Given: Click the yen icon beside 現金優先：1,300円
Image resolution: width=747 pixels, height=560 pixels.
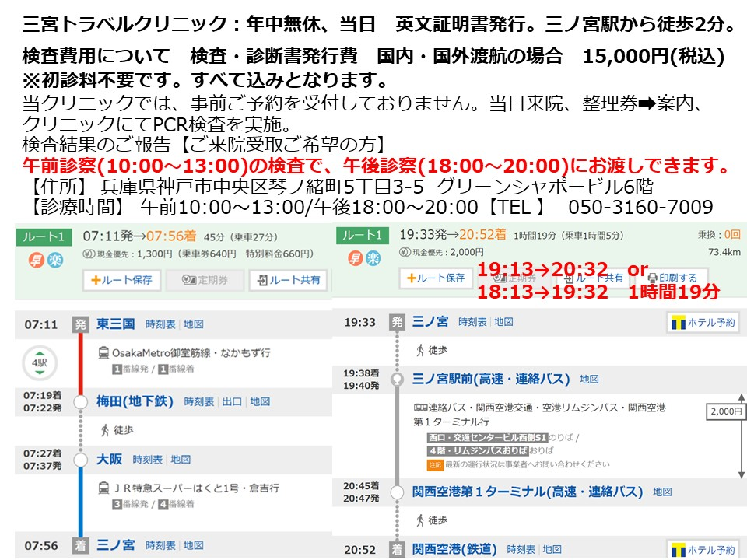Looking at the screenshot, I should click(x=89, y=254).
